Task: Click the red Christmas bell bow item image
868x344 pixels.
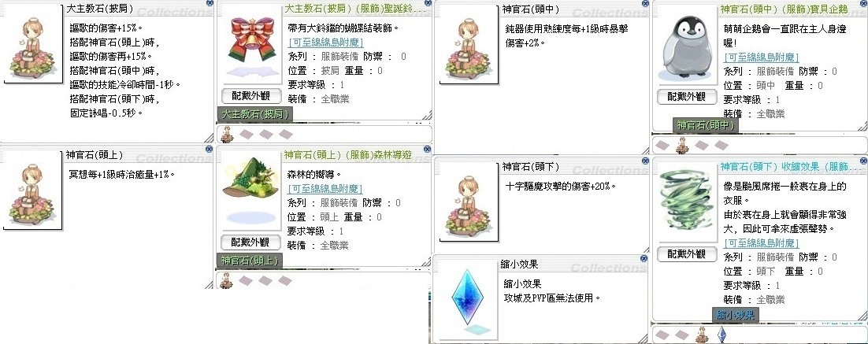Action: click(248, 40)
